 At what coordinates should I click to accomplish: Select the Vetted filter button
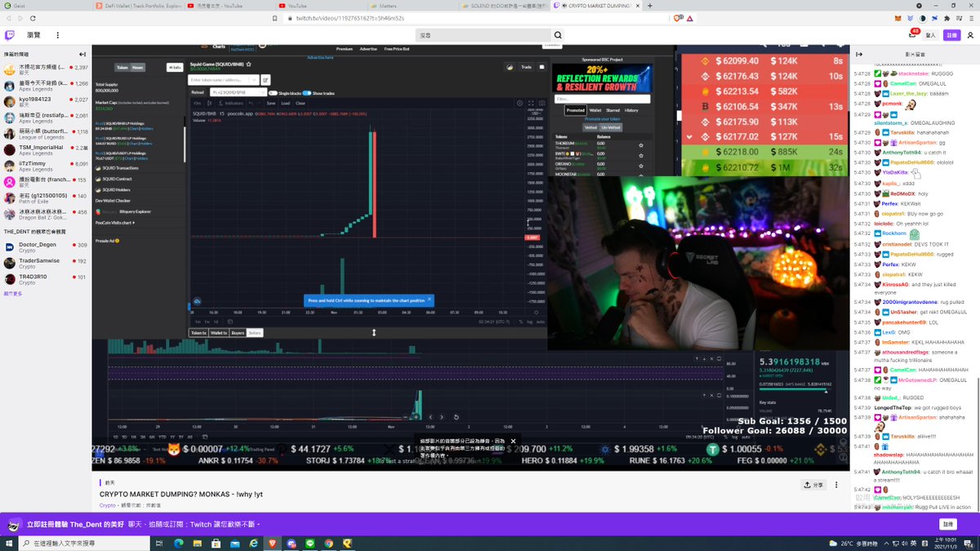[590, 127]
